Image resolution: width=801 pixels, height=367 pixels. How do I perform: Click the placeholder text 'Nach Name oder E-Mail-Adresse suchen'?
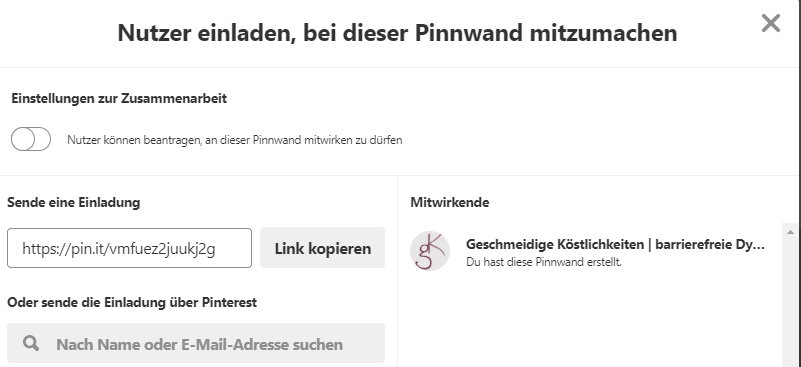(x=199, y=344)
